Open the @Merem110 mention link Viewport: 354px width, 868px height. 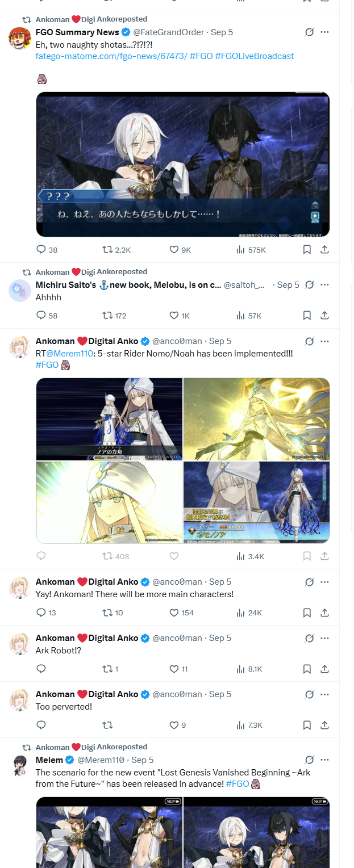click(70, 354)
